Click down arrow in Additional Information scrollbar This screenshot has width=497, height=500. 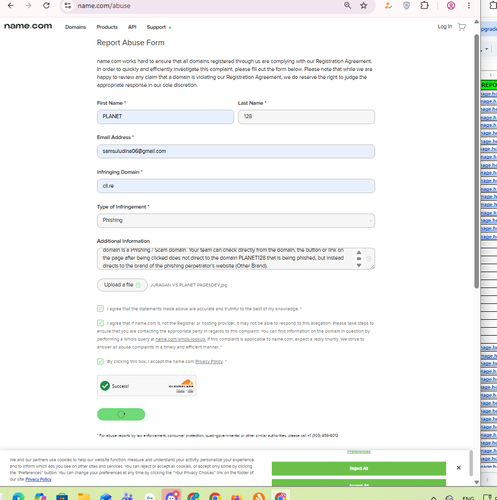[x=359, y=265]
